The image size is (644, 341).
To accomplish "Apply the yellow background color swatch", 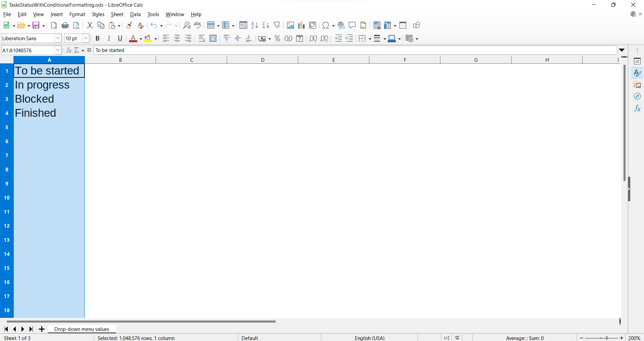I will pos(148,39).
